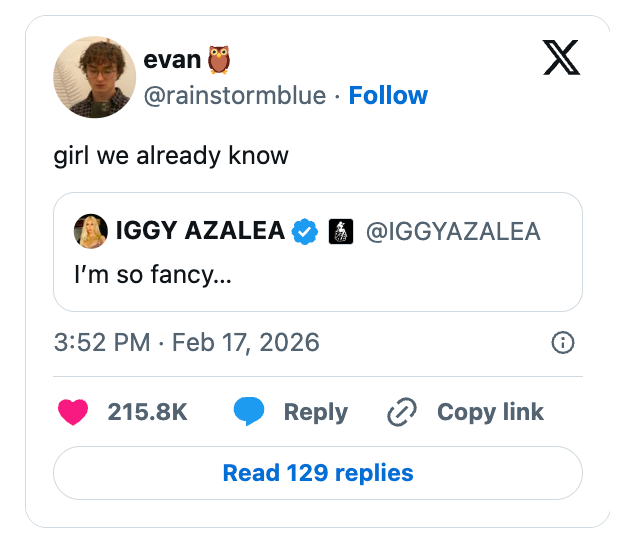Click the Copy link label
The height and width of the screenshot is (546, 634).
coord(490,412)
